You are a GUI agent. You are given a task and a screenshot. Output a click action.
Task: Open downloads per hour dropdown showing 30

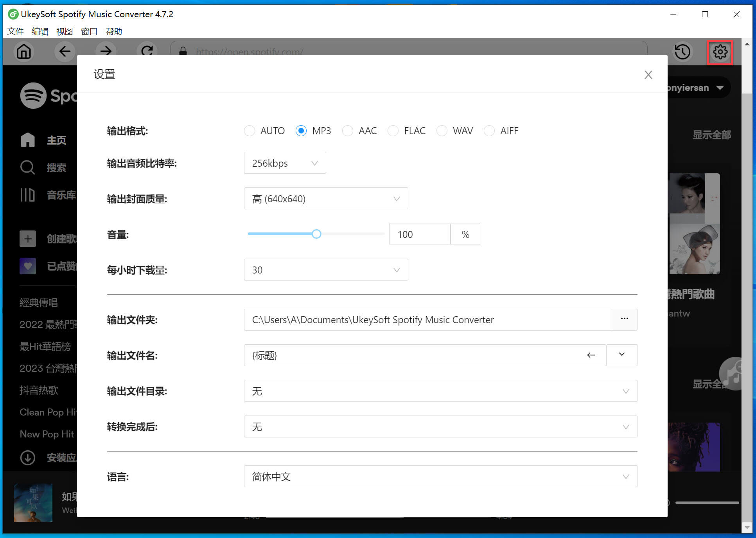click(326, 270)
